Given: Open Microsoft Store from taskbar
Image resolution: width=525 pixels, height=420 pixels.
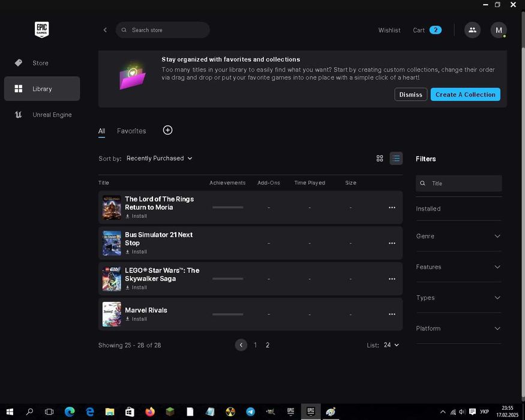Looking at the screenshot, I should click(x=130, y=412).
